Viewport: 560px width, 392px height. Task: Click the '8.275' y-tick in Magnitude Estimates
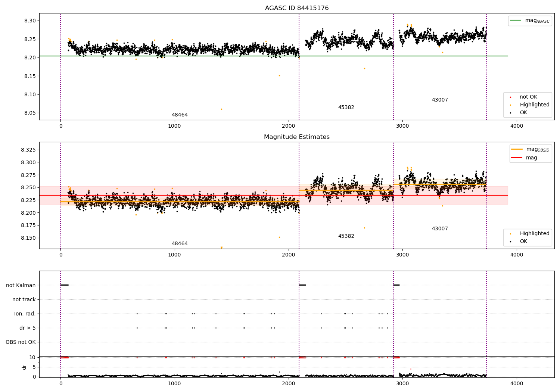[28, 175]
